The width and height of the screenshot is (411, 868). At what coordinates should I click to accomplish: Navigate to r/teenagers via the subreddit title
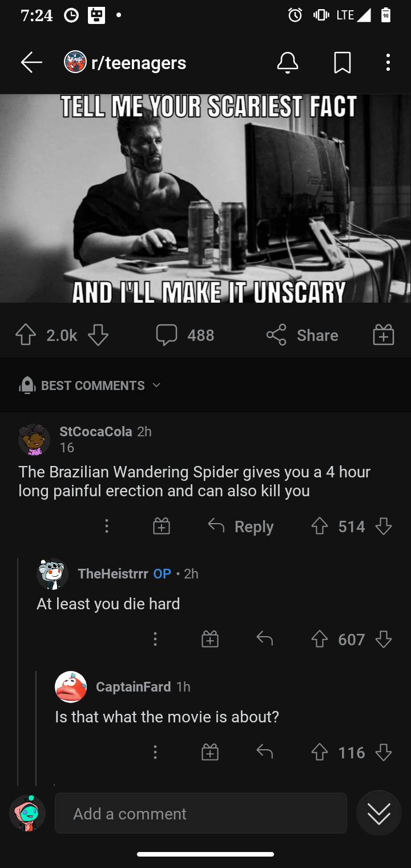point(137,63)
